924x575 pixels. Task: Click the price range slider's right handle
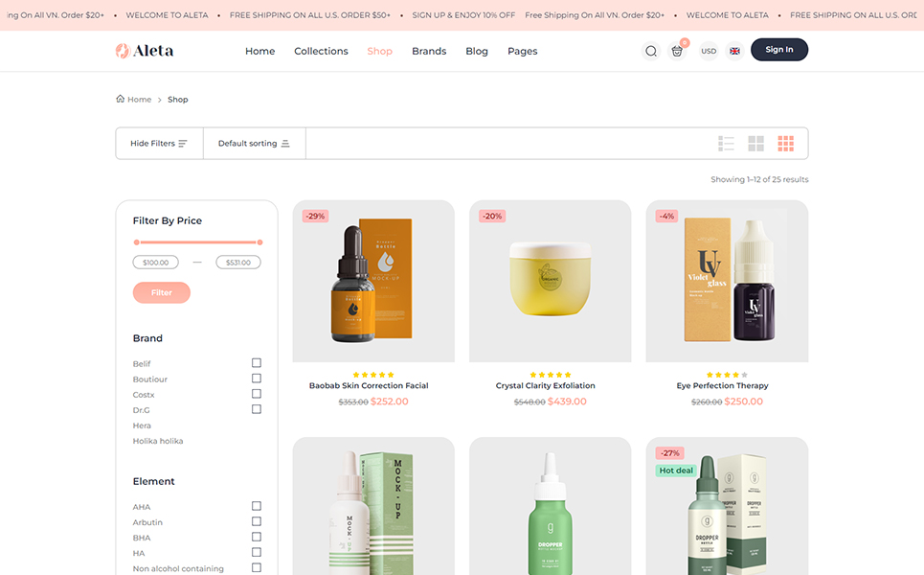(259, 242)
